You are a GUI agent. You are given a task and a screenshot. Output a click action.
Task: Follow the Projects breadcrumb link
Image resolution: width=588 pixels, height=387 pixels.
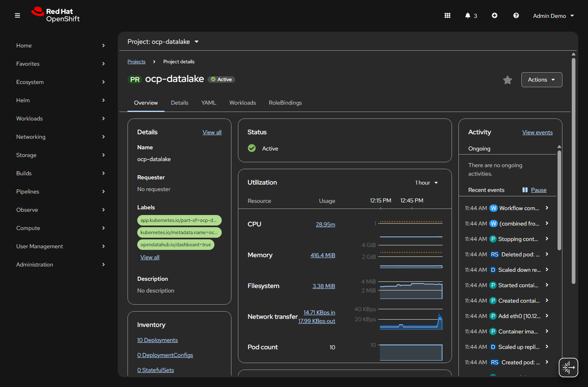click(x=136, y=62)
